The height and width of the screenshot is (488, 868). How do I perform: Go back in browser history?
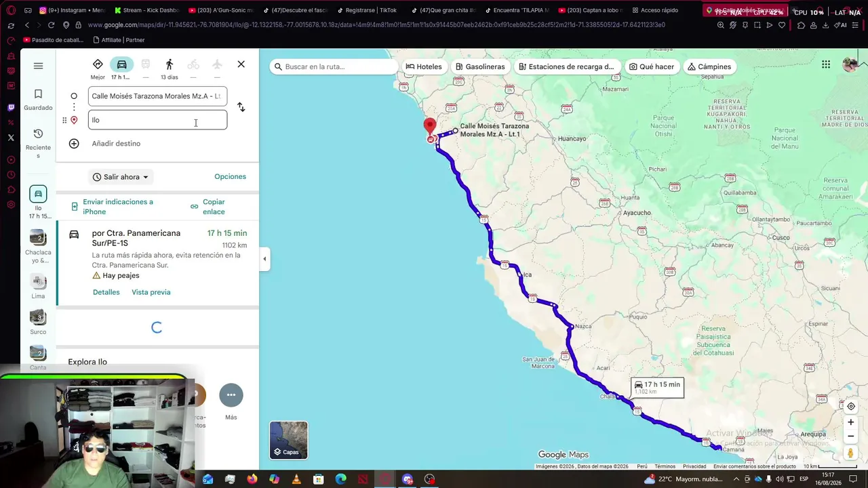coord(26,25)
